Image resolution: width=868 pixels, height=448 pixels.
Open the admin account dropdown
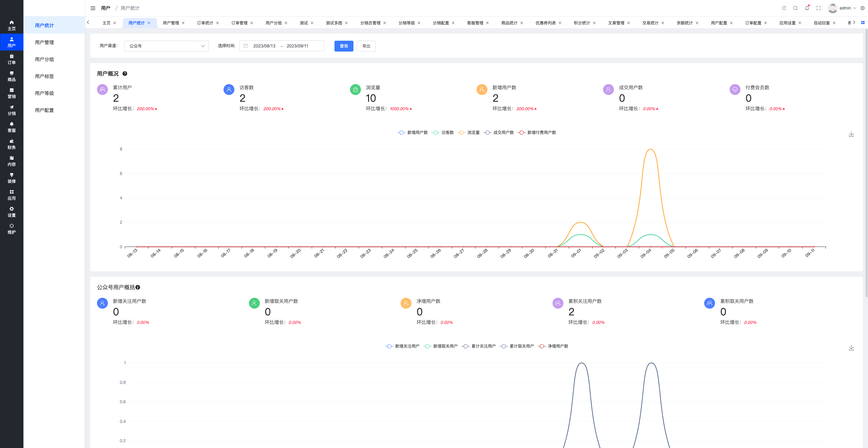pyautogui.click(x=842, y=8)
